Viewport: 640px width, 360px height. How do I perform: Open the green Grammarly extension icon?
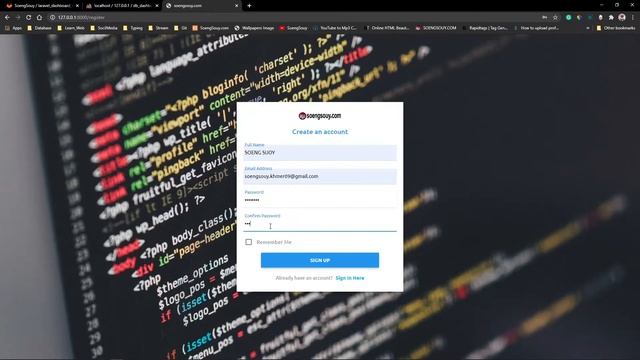coord(569,18)
